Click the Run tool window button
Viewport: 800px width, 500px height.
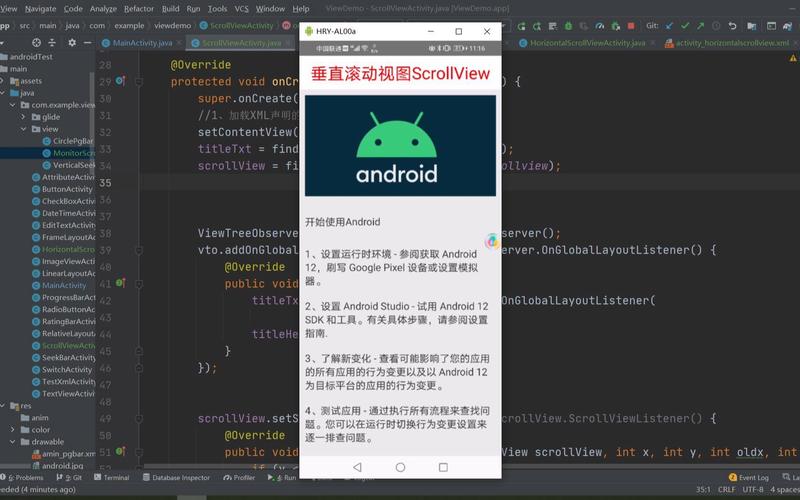(x=282, y=478)
